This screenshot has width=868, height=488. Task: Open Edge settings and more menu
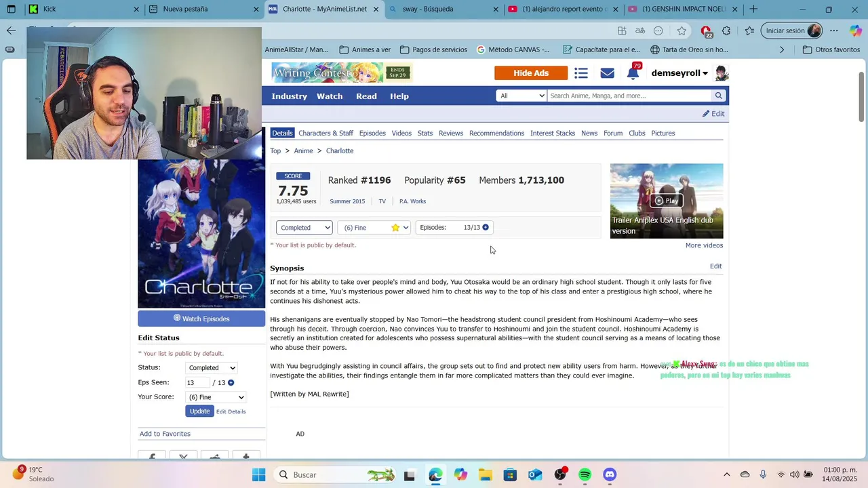click(834, 30)
